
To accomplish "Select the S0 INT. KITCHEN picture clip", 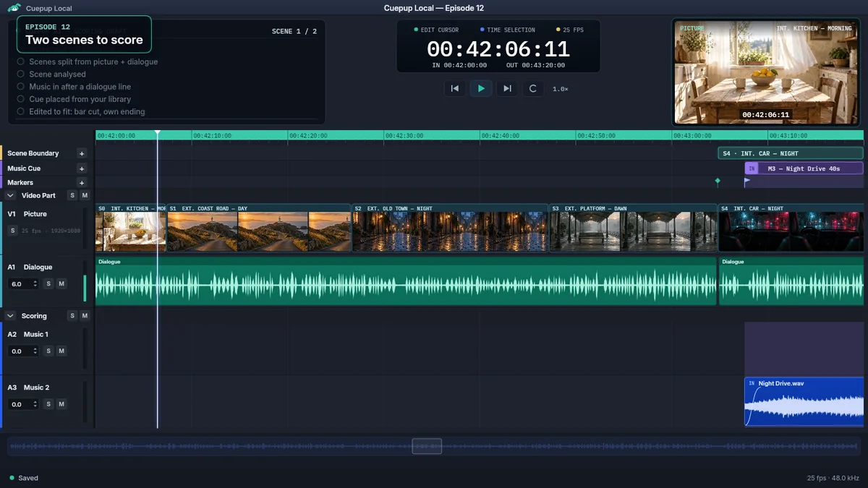I will pyautogui.click(x=131, y=228).
